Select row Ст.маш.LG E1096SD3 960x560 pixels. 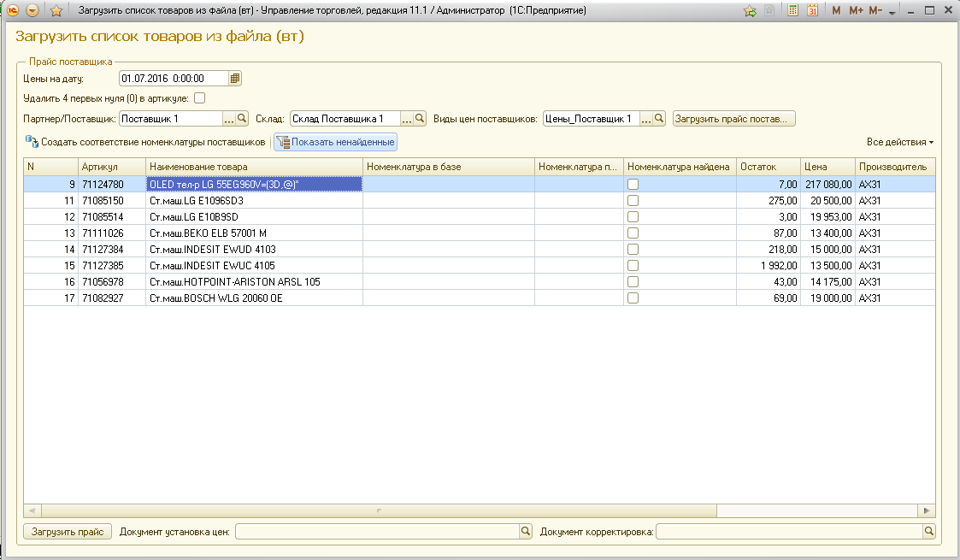point(480,201)
